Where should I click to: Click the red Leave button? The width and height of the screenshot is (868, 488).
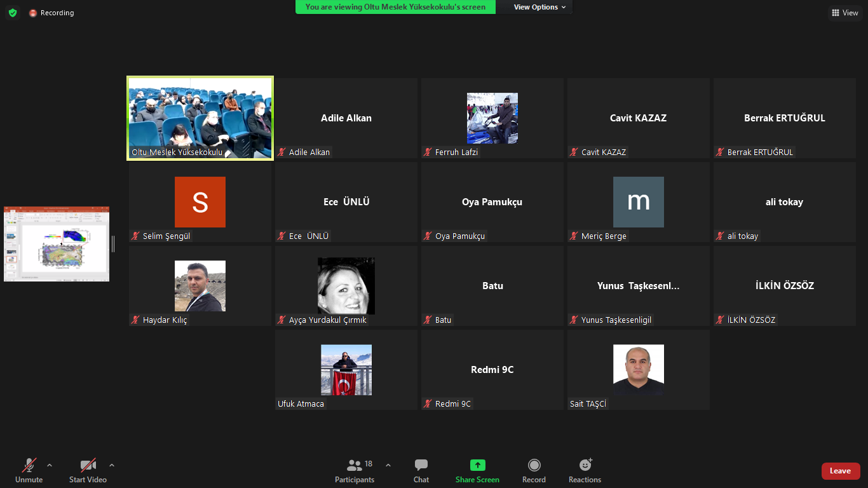click(x=840, y=471)
